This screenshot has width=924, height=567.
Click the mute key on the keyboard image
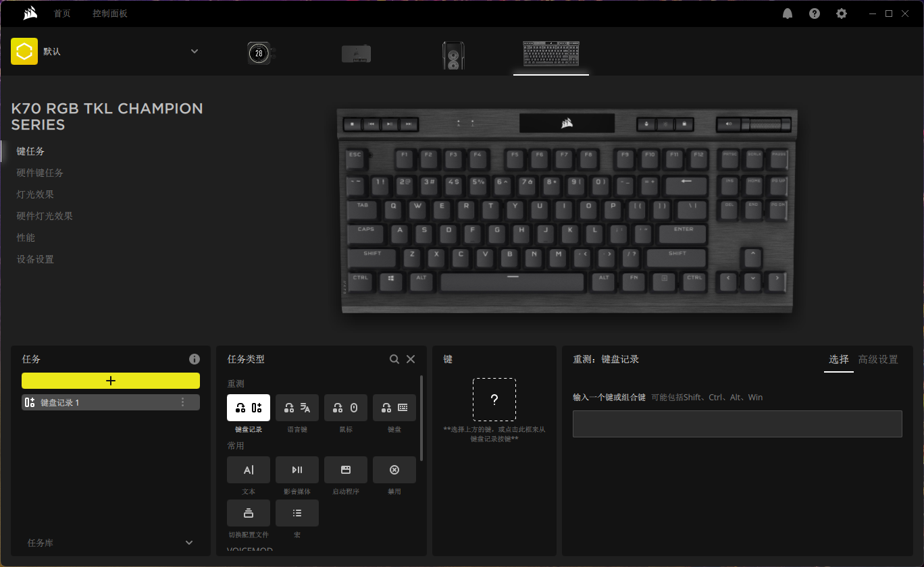[729, 124]
